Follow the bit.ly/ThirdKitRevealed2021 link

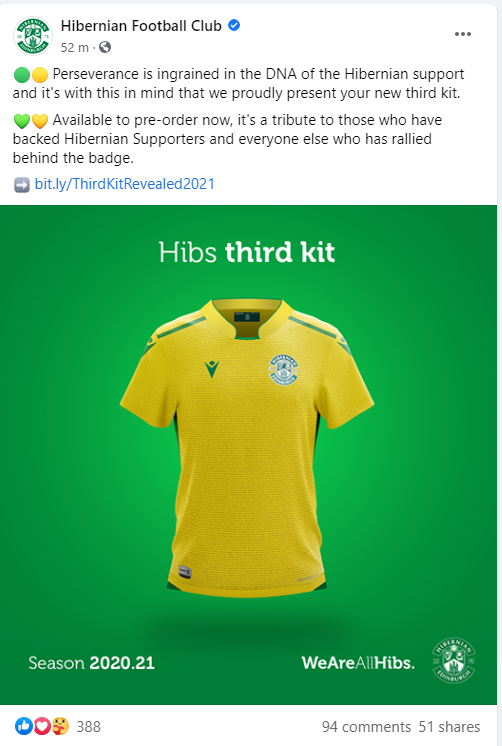(125, 184)
